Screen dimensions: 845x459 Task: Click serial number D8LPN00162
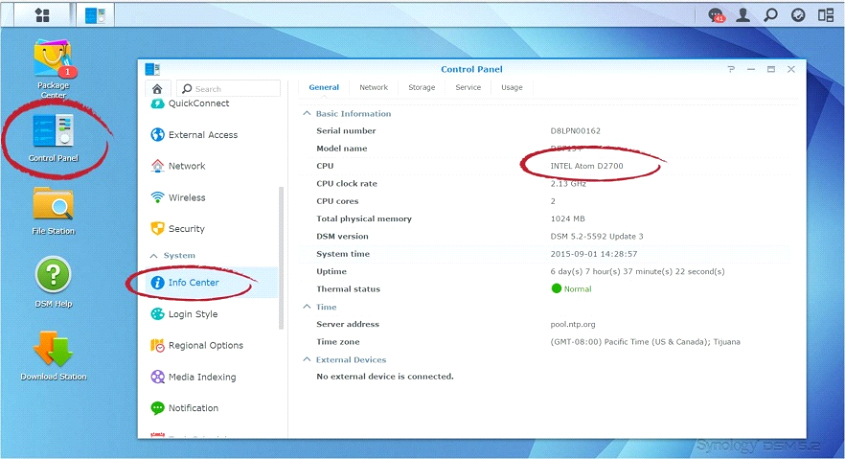(x=576, y=131)
